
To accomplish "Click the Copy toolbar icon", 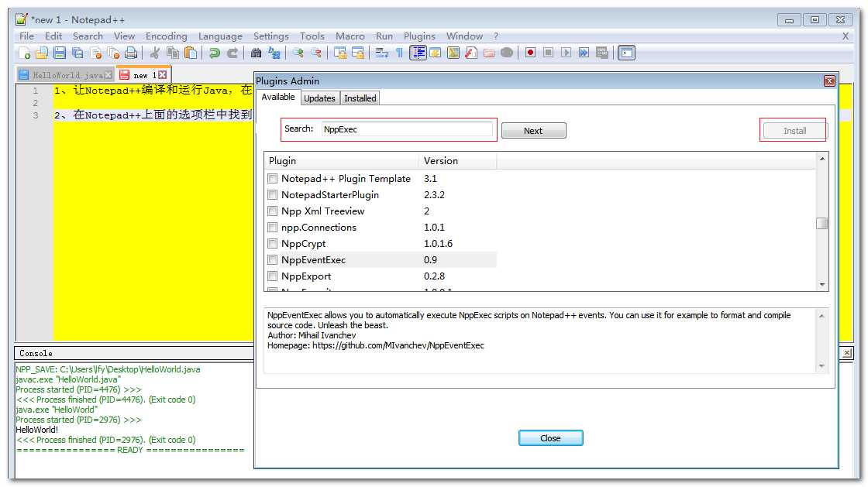I will click(x=173, y=53).
